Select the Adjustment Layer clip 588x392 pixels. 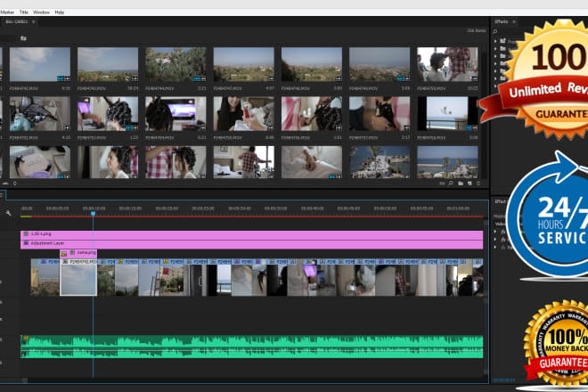251,244
